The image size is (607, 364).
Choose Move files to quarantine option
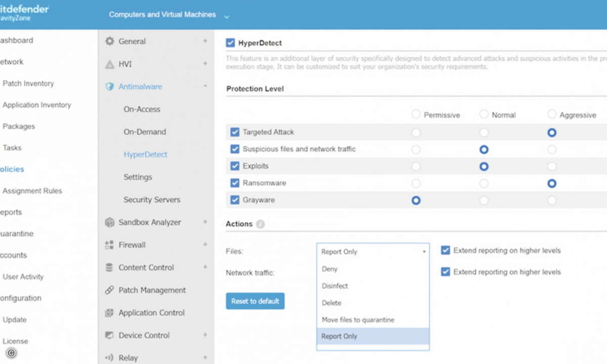373,320
